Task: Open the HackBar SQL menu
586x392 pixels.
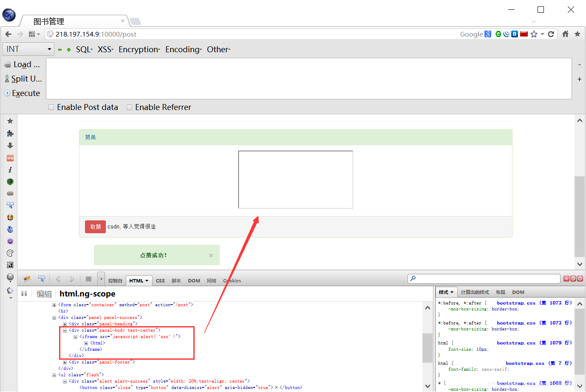Action: (x=84, y=50)
